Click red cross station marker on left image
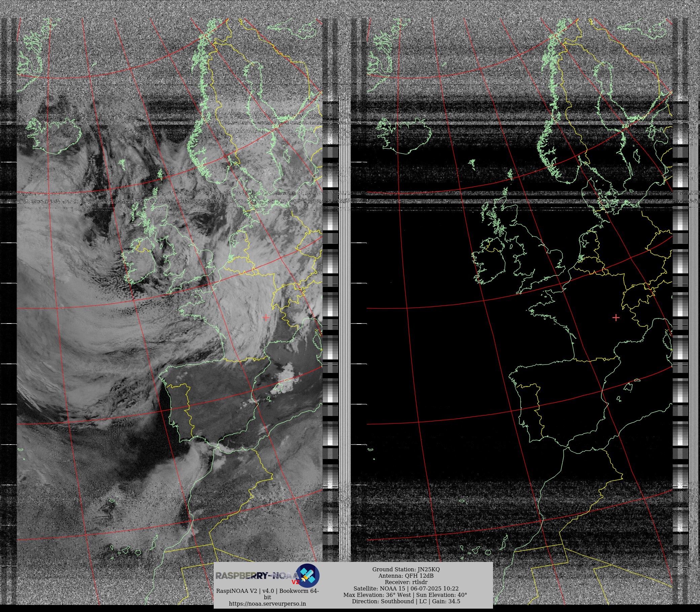700x612 pixels. click(x=266, y=318)
